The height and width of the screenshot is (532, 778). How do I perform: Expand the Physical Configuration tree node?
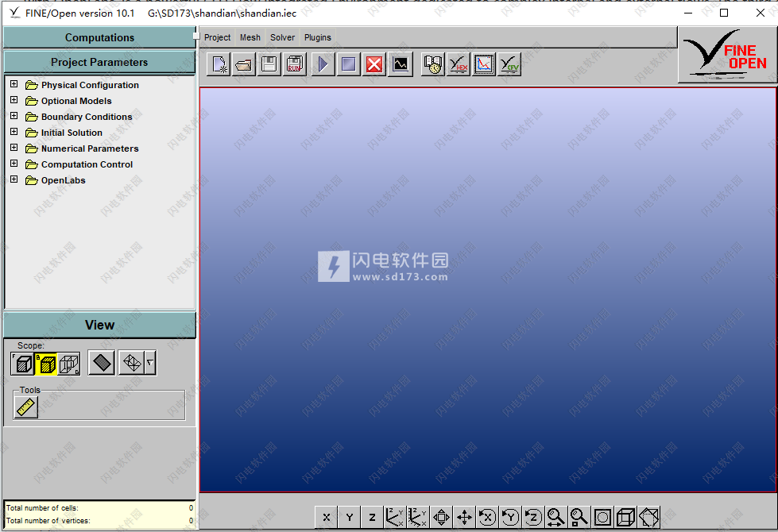[x=14, y=84]
